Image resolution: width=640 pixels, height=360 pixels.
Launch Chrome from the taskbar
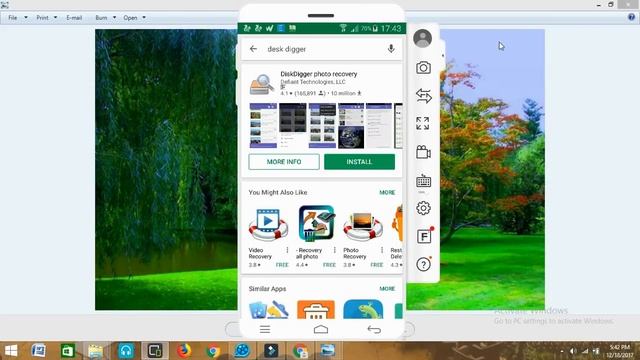point(212,351)
